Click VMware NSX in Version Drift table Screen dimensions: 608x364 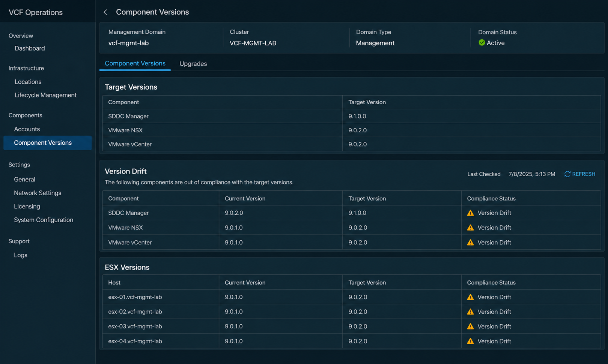pos(125,228)
